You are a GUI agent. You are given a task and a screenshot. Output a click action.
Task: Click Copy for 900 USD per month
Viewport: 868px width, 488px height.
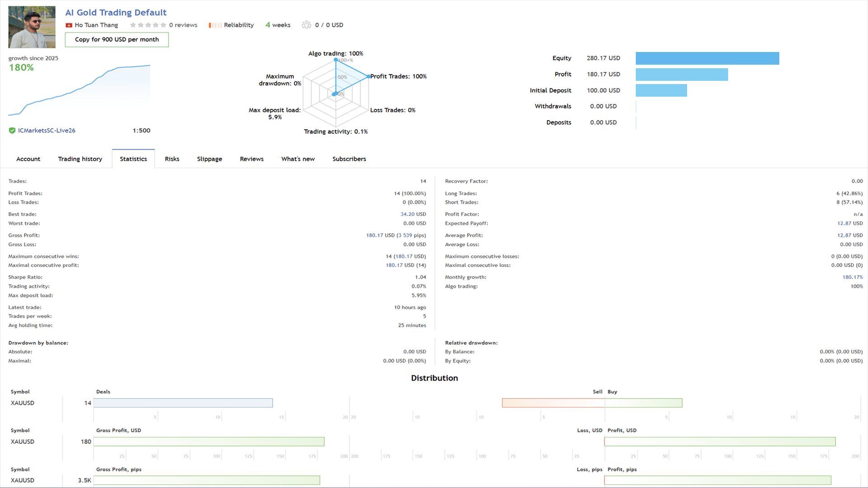point(117,40)
